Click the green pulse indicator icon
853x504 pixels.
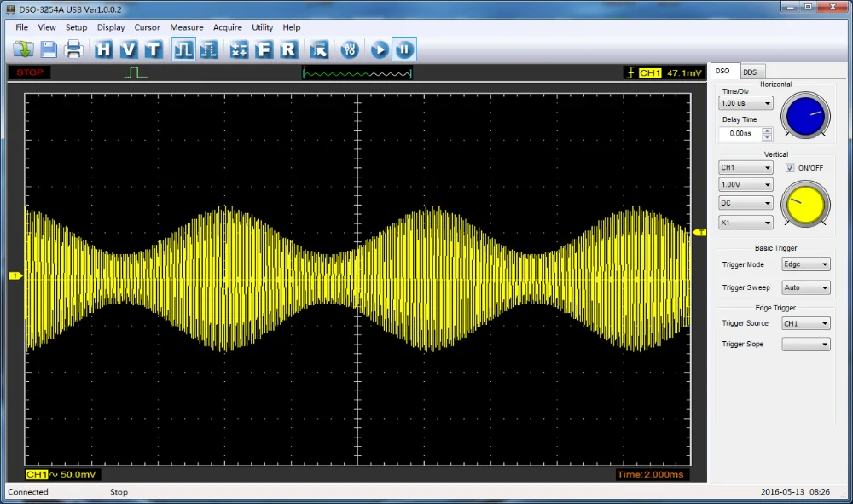point(136,72)
